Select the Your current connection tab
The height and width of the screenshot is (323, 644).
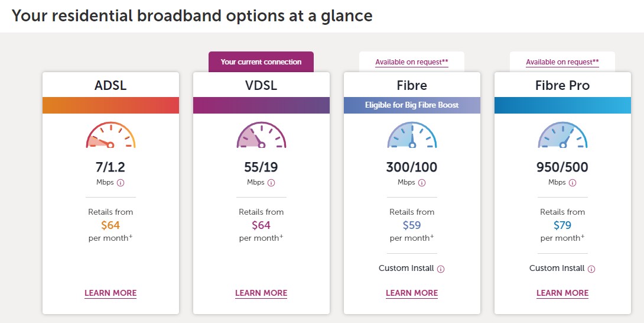[x=261, y=62]
